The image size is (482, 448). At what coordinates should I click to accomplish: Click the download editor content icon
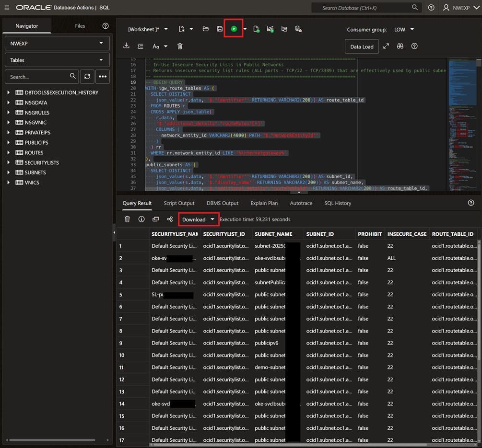coord(126,46)
